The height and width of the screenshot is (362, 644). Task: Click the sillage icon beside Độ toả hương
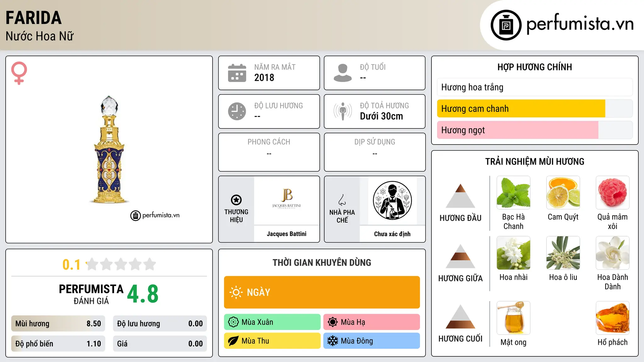coord(343,111)
